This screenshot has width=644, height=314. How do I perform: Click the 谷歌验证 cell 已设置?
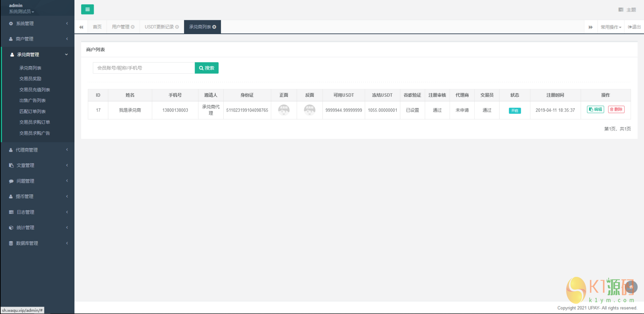pyautogui.click(x=413, y=110)
